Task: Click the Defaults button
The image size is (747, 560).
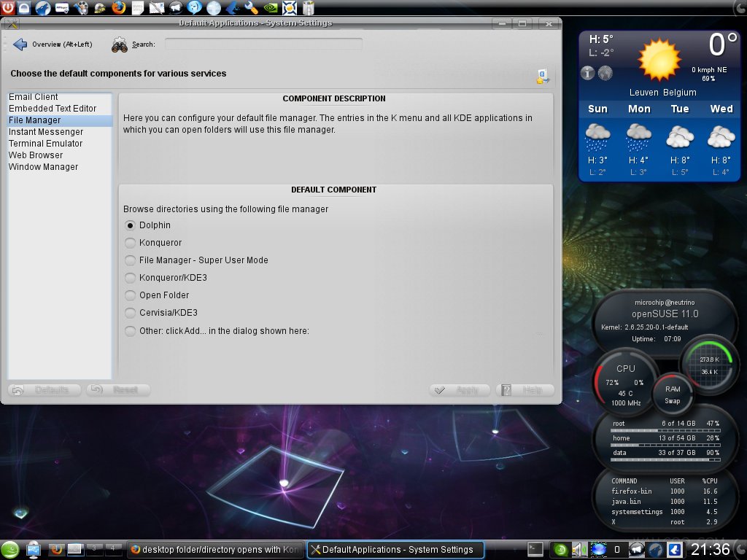Action: 44,390
